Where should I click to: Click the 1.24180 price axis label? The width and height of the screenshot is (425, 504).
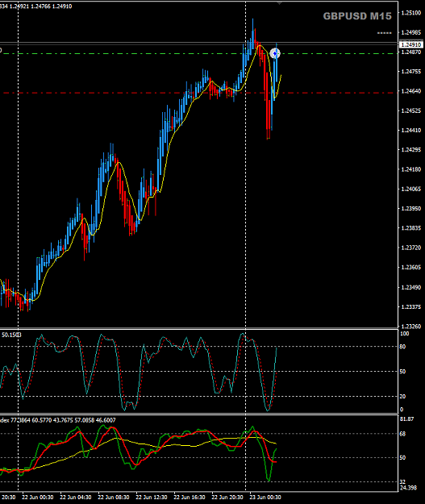411,169
